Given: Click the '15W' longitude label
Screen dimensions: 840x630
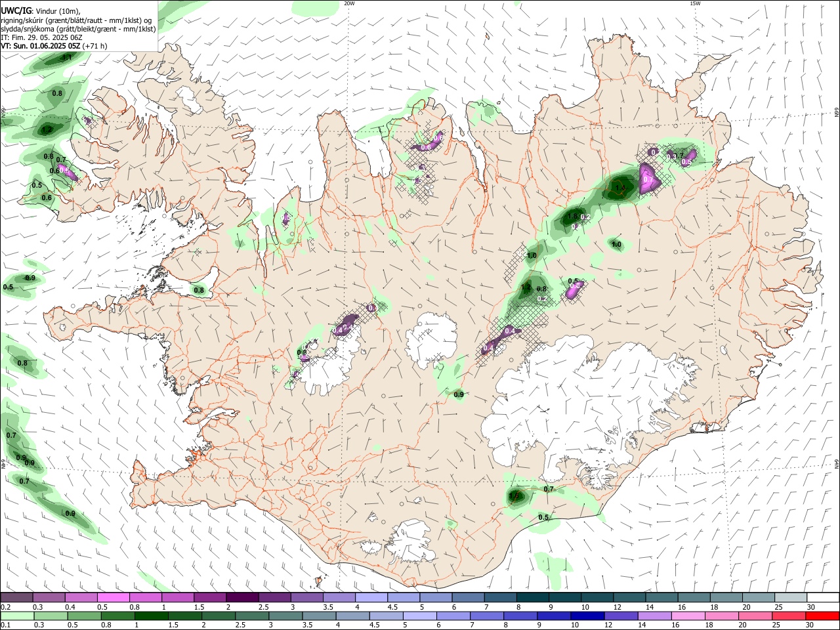Looking at the screenshot, I should coord(695,3).
